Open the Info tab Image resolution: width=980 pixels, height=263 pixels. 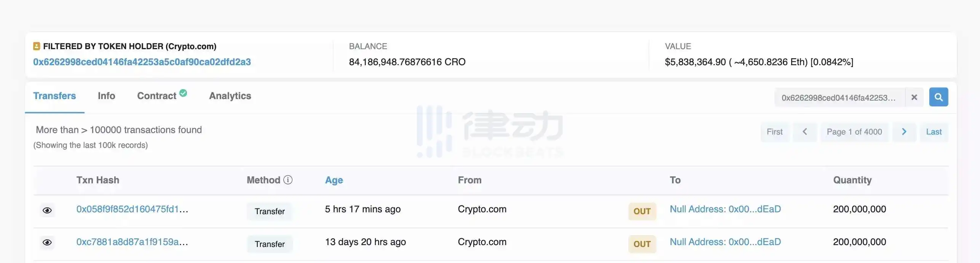pos(106,96)
